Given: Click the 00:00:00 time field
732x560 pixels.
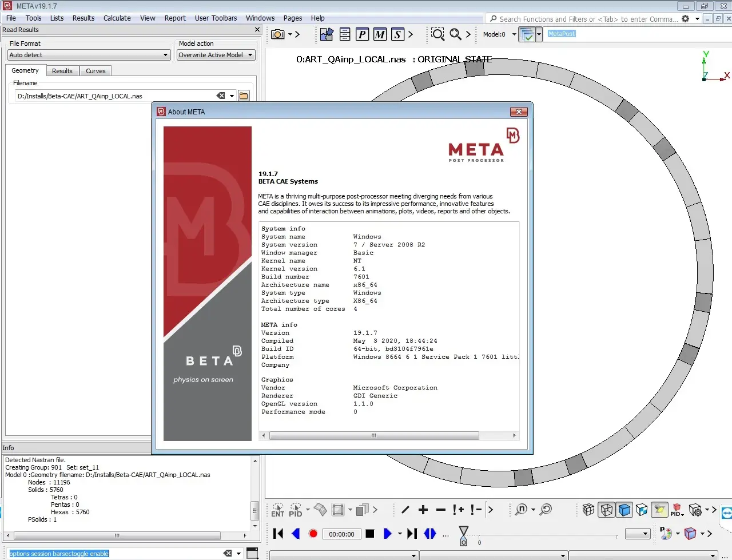Looking at the screenshot, I should 341,534.
